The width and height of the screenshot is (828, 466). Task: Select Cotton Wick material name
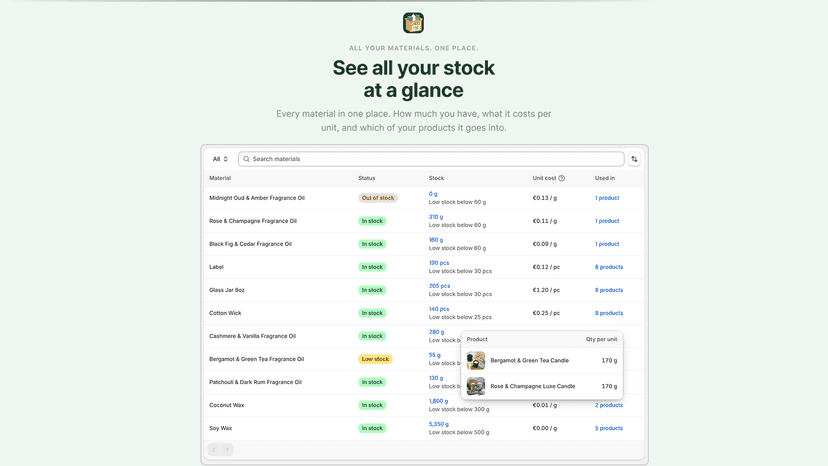pos(225,313)
